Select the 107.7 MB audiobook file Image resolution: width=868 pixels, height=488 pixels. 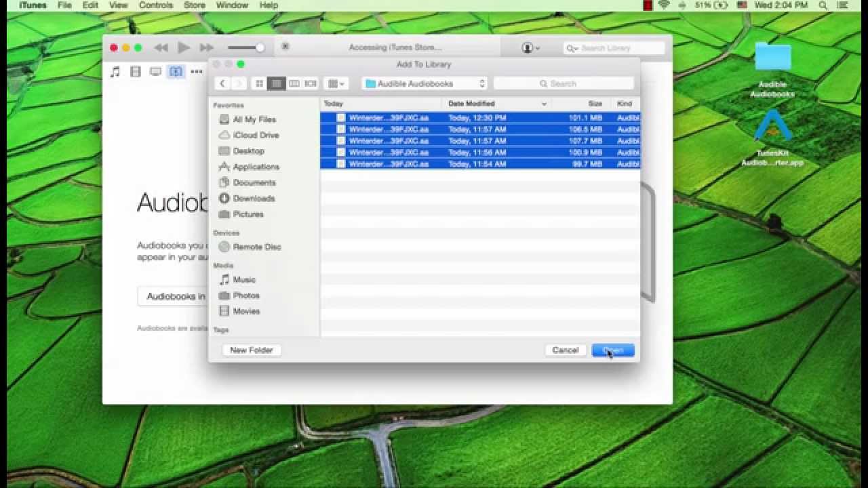click(480, 141)
